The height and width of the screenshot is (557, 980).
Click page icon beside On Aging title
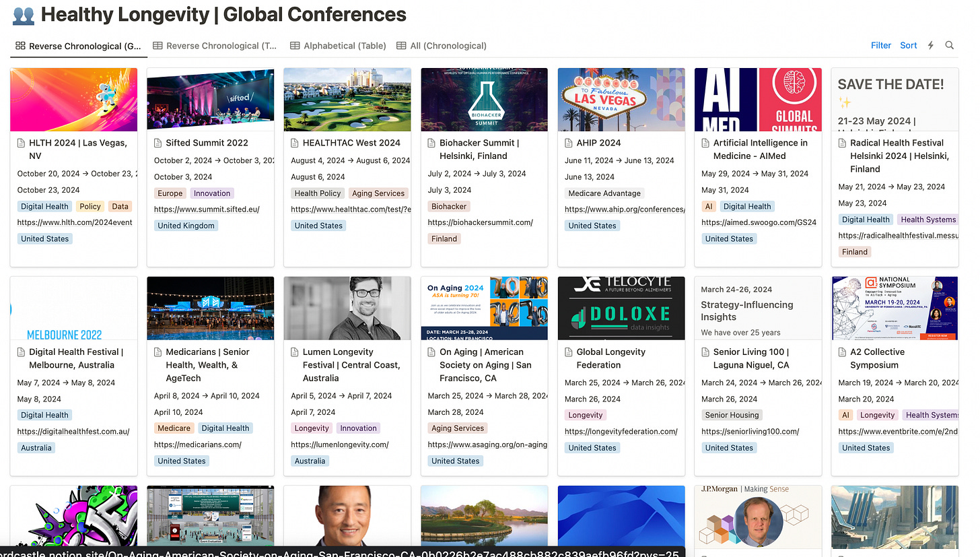click(432, 352)
